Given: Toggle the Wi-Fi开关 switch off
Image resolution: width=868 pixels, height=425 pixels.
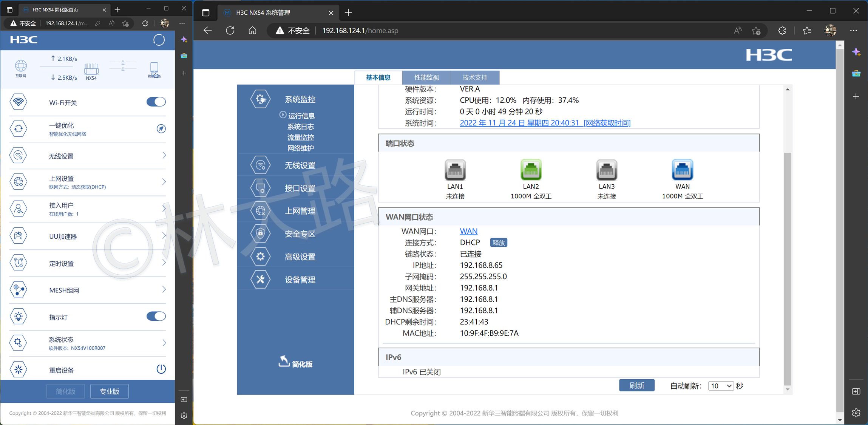Looking at the screenshot, I should coord(156,102).
